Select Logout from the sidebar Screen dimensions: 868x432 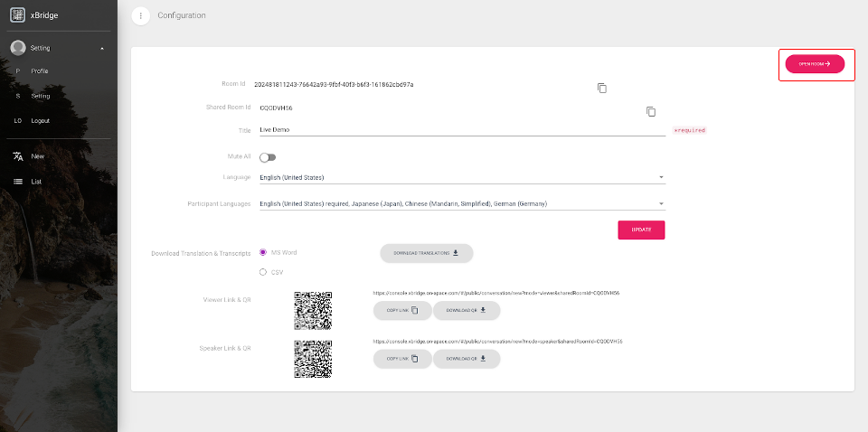[40, 120]
